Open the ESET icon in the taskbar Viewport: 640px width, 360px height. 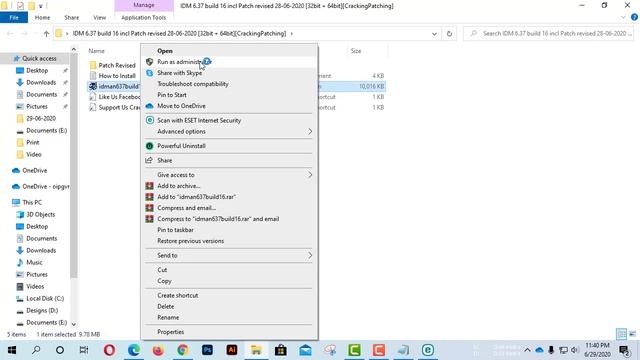[x=428, y=350]
